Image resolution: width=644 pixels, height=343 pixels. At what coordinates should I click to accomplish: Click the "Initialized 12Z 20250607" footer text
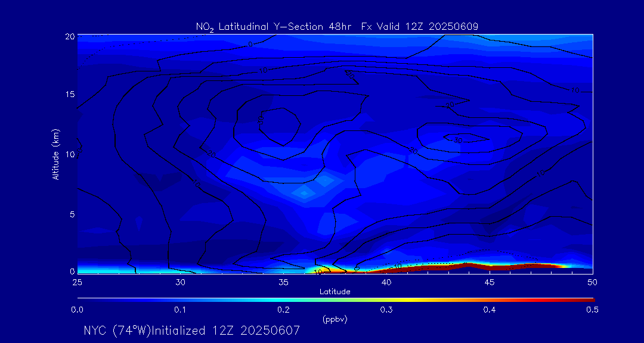225,330
